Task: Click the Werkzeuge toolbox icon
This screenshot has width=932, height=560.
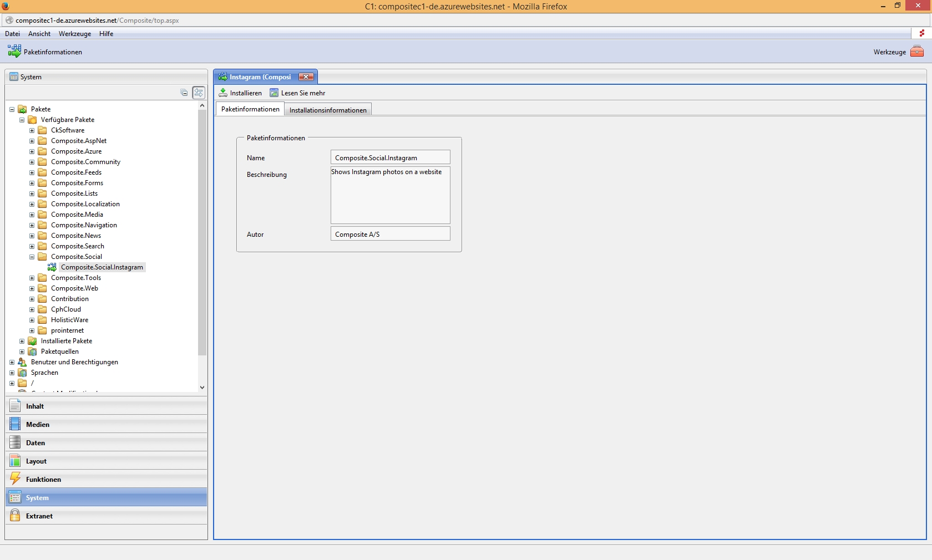Action: point(917,52)
